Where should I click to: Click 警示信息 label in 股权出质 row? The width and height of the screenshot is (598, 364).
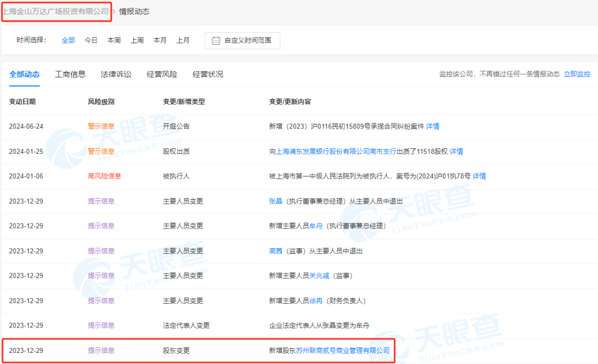tap(101, 152)
